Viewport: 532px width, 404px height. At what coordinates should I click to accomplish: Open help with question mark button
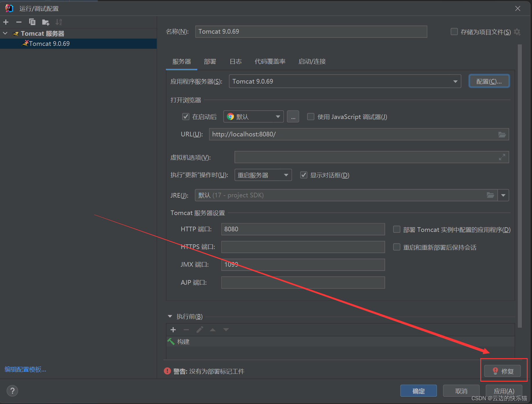tap(12, 391)
